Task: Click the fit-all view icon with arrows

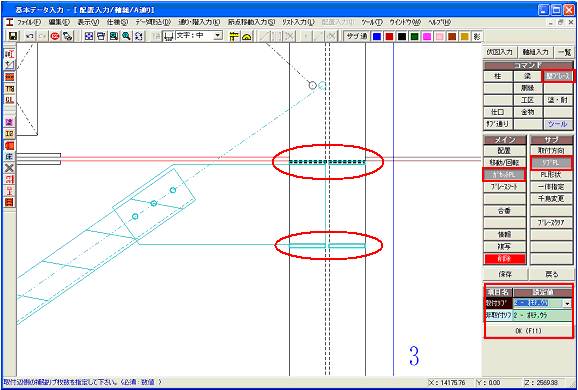Action: click(x=88, y=36)
